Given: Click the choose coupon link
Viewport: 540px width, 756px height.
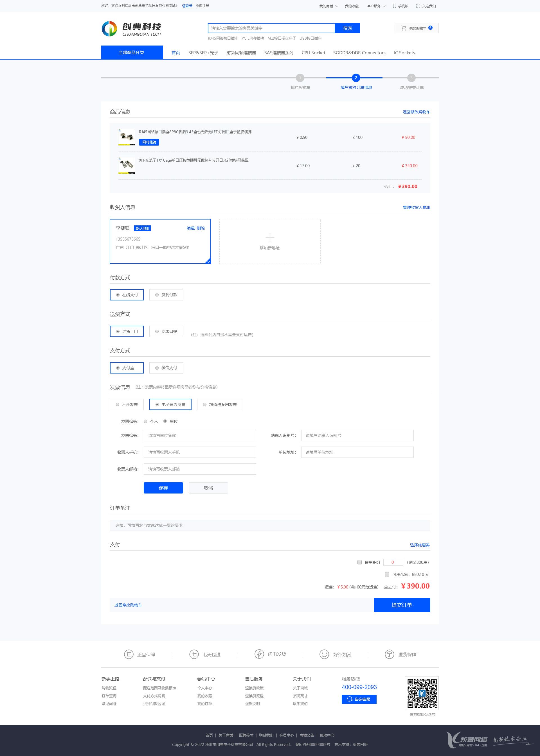Looking at the screenshot, I should tap(419, 545).
